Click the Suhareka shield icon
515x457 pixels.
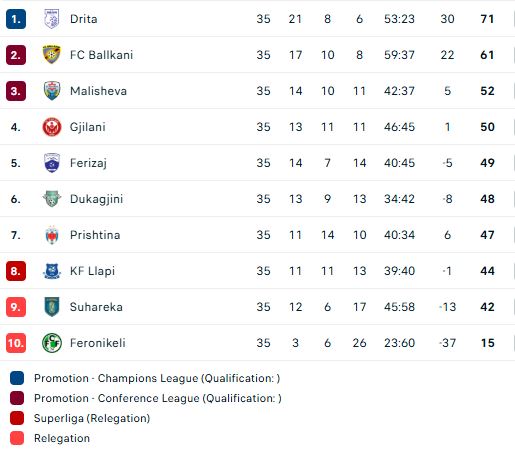[x=52, y=307]
